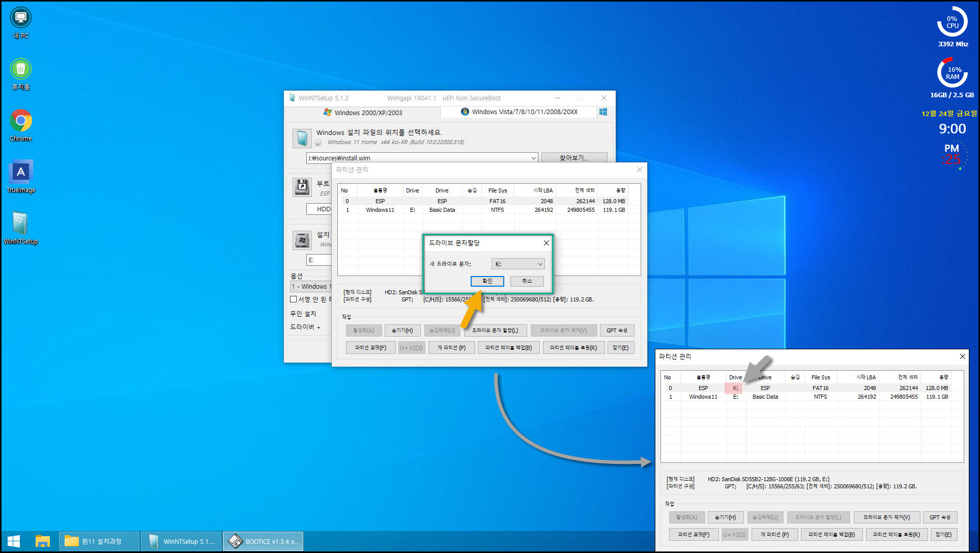Click 파티션 테이블 복원(R) behind the drive letter dialog
Viewport: 980px width, 553px height.
click(573, 348)
